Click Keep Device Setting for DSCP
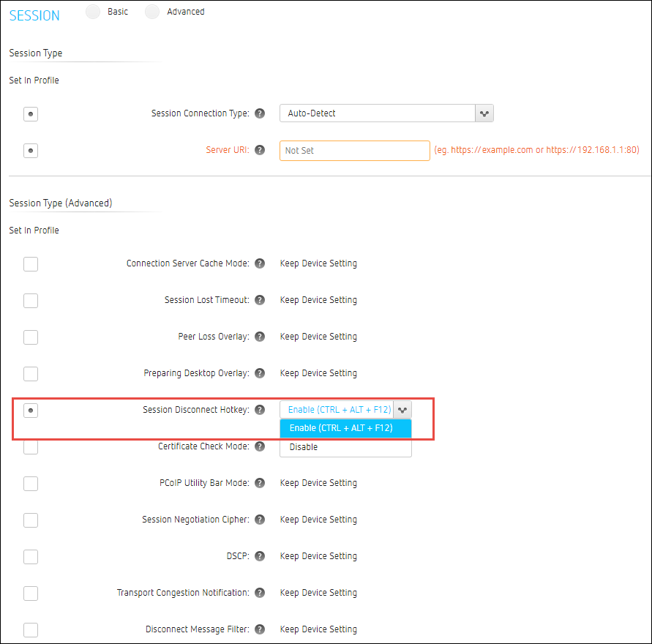 [x=318, y=556]
